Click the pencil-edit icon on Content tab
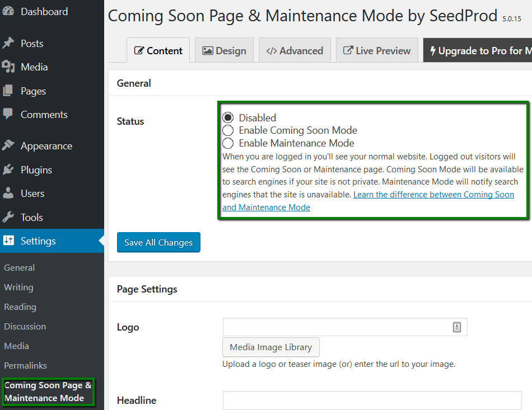The height and width of the screenshot is (410, 532). coord(139,50)
